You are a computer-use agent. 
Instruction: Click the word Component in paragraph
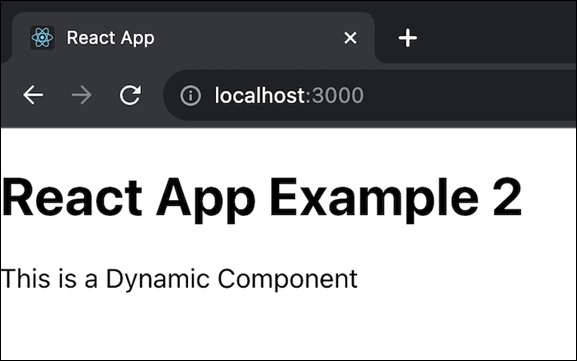tap(287, 279)
